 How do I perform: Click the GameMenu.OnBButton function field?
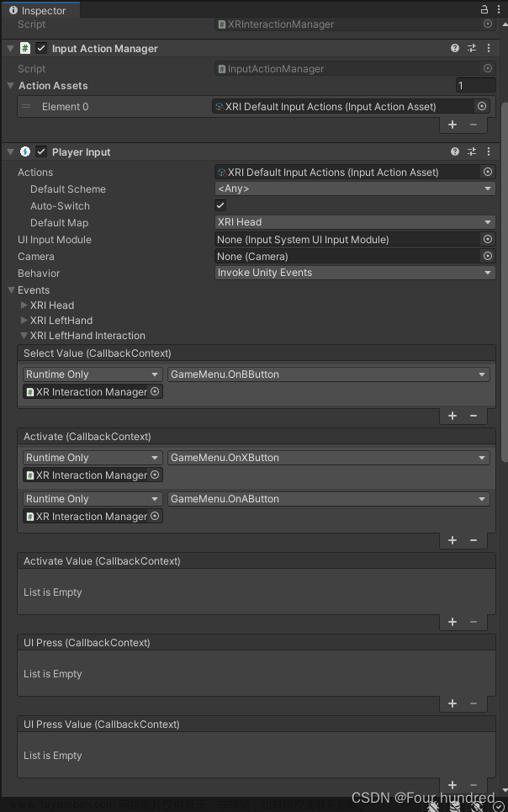pos(328,374)
